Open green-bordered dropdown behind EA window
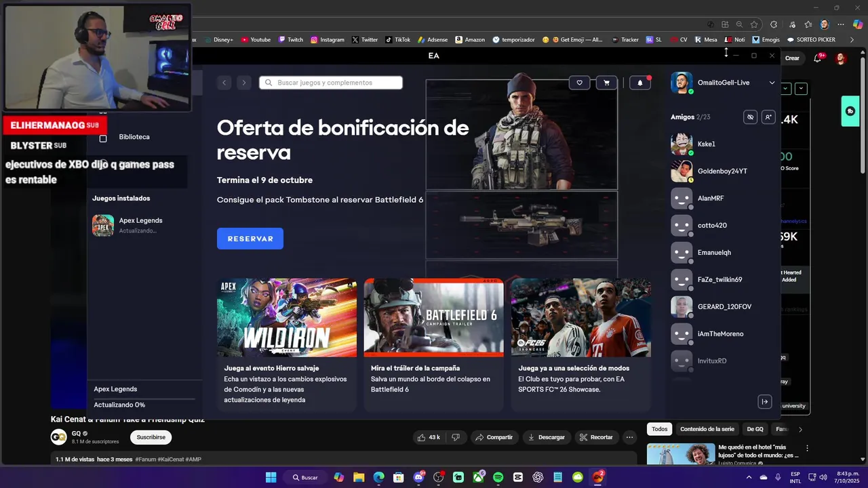The width and height of the screenshot is (868, 488). tap(786, 89)
